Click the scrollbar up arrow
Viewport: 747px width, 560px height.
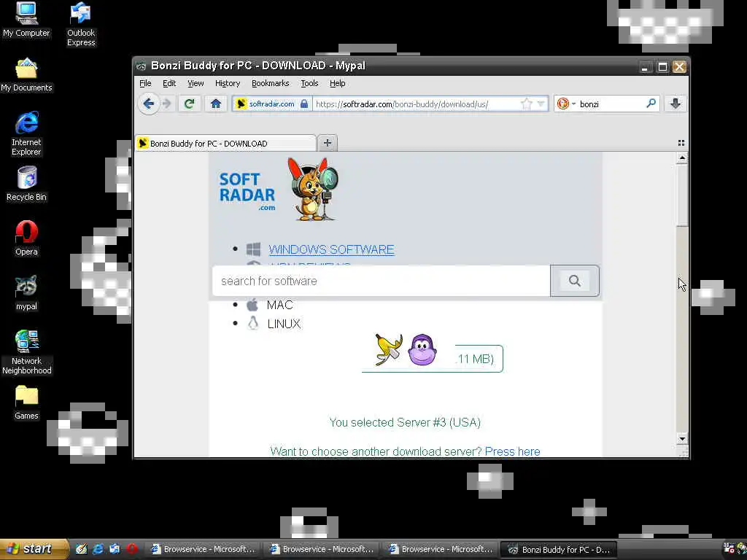click(x=682, y=157)
